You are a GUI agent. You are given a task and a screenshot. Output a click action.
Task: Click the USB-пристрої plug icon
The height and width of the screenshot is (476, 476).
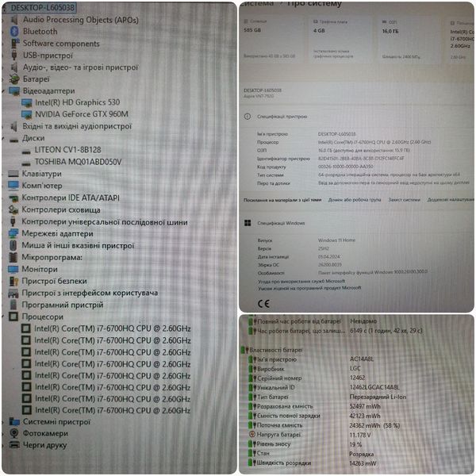click(x=14, y=56)
